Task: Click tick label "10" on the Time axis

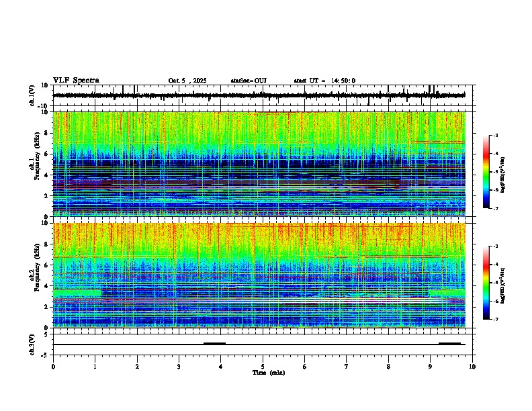Action: (472, 367)
